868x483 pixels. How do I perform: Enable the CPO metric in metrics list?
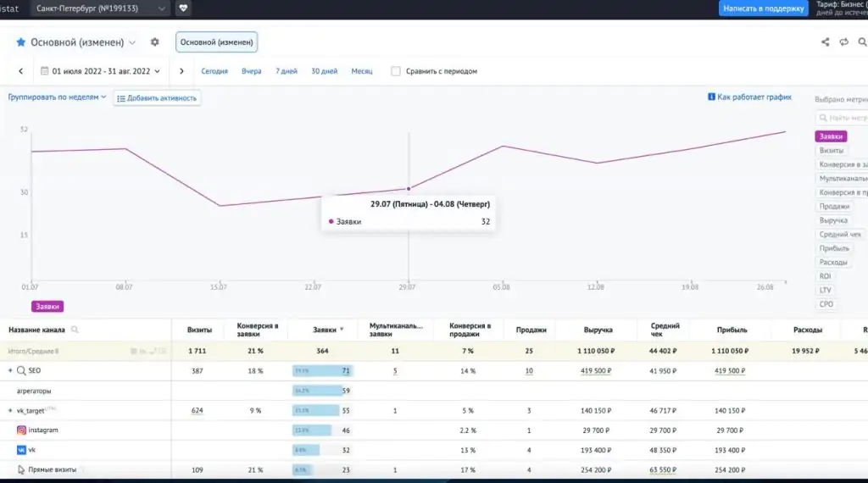(x=826, y=304)
